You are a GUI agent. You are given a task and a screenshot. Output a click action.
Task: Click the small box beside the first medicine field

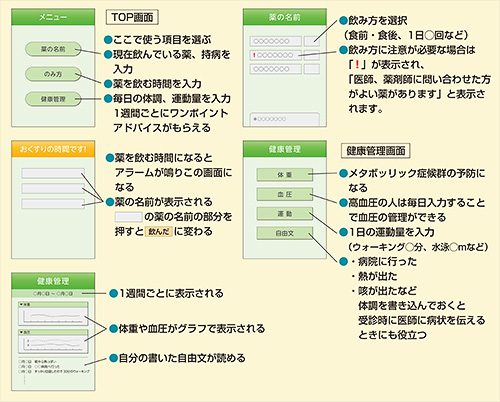pos(312,41)
